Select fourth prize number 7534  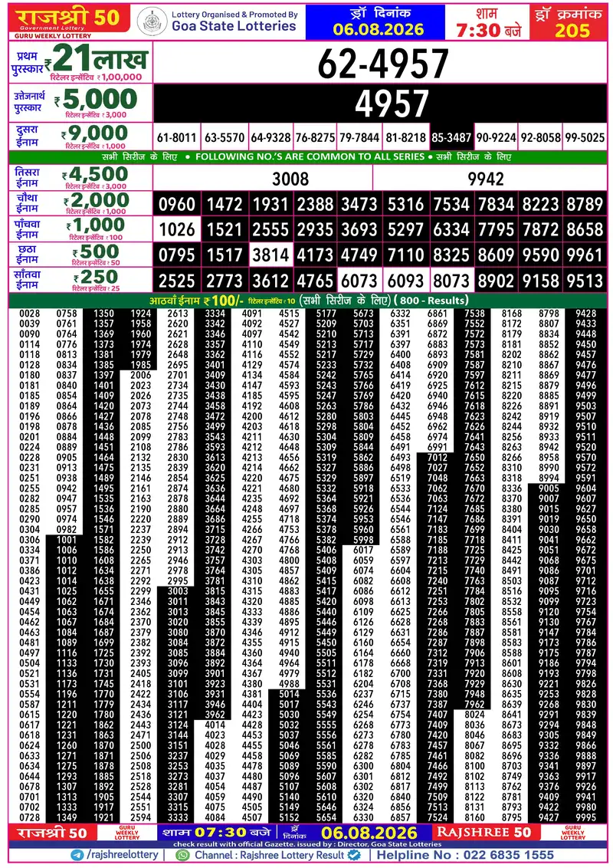coord(451,204)
